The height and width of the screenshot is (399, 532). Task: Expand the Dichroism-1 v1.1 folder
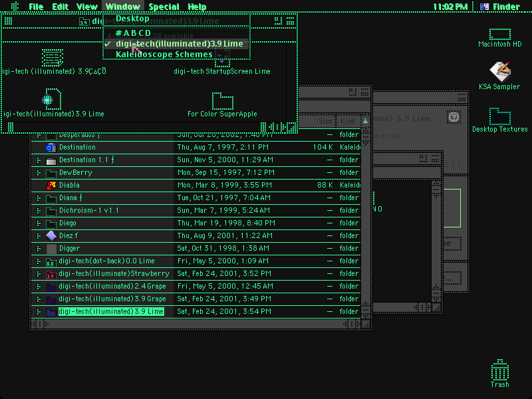[x=39, y=211]
